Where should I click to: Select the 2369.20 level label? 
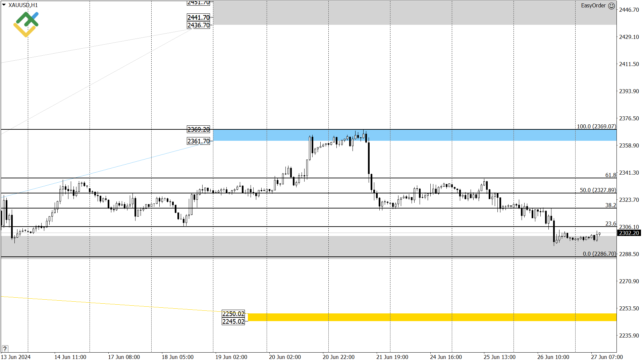(199, 129)
